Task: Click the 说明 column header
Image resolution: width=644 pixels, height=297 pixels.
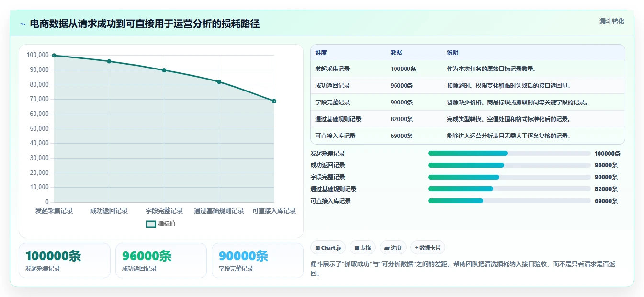Action: pos(452,53)
